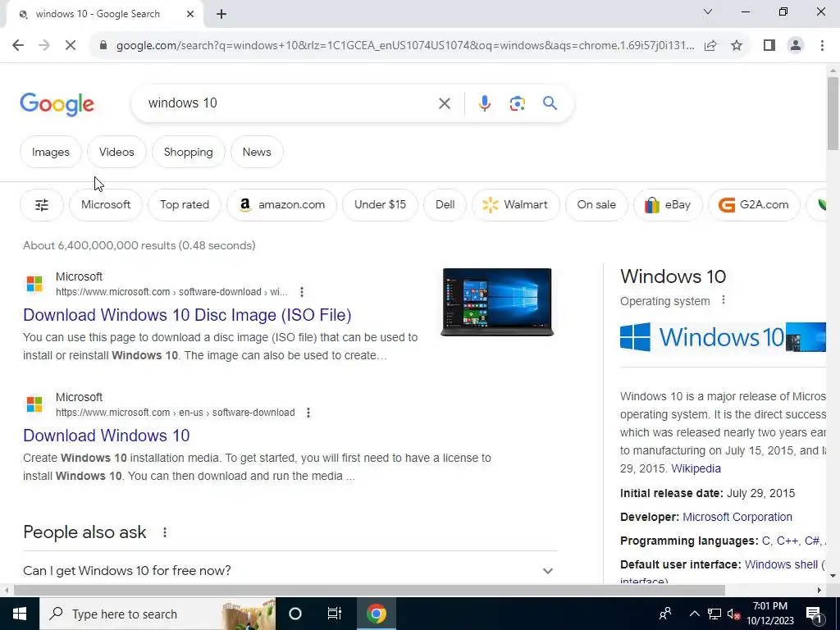Open the Chrome three-dot menu
The height and width of the screenshot is (630, 840).
[x=822, y=46]
